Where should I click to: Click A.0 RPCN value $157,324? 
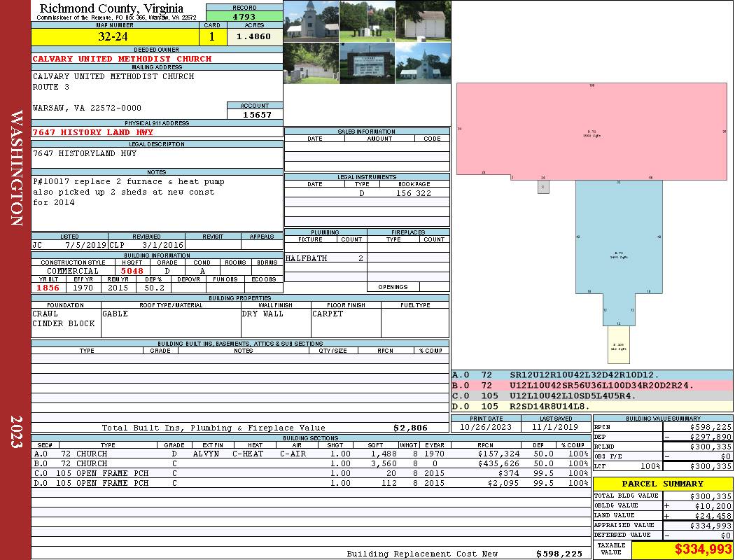click(498, 454)
